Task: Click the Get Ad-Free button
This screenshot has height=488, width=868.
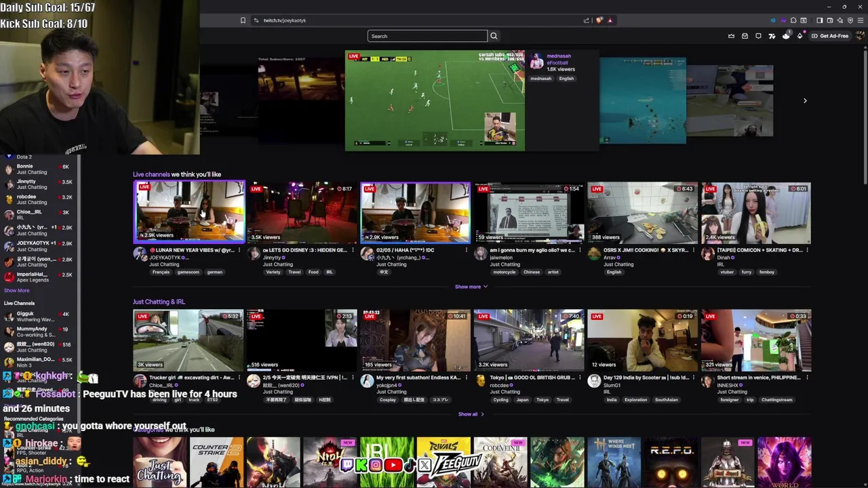Action: click(830, 36)
